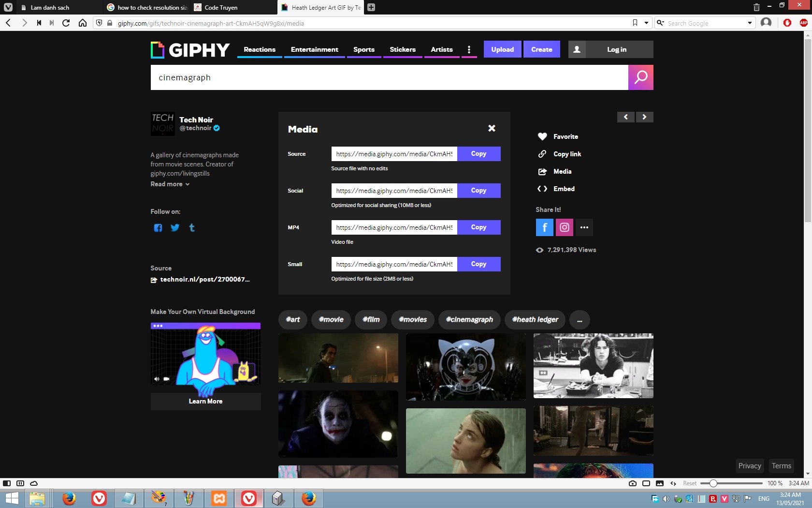Open the closed tabs trash icon
The height and width of the screenshot is (508, 812).
click(x=756, y=7)
